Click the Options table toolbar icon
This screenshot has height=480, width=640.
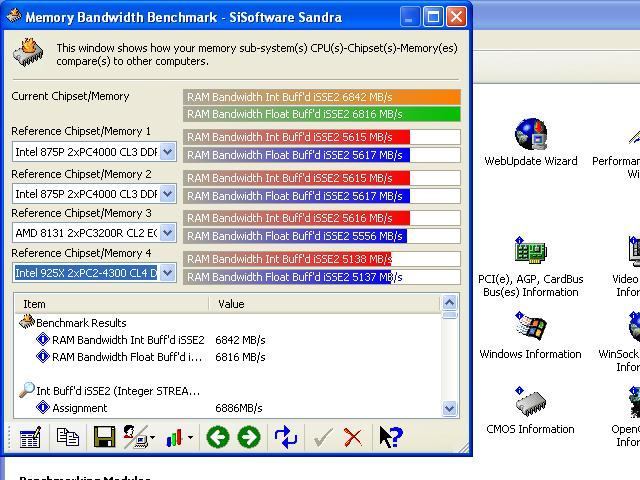coord(30,437)
